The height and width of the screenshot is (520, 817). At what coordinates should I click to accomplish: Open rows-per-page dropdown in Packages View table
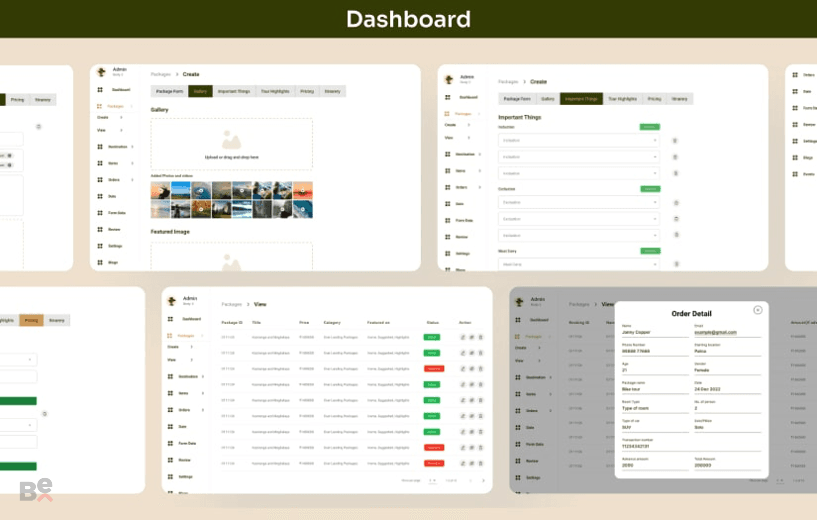[432, 480]
